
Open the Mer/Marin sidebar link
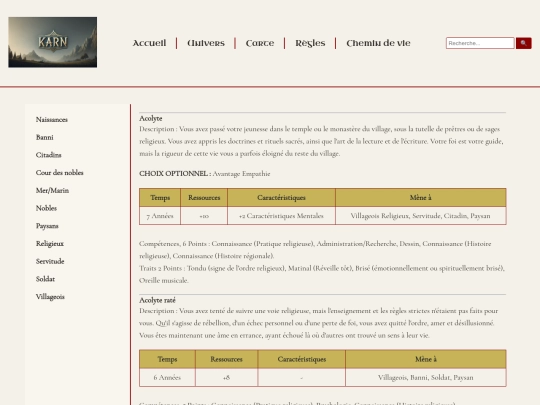(x=52, y=190)
